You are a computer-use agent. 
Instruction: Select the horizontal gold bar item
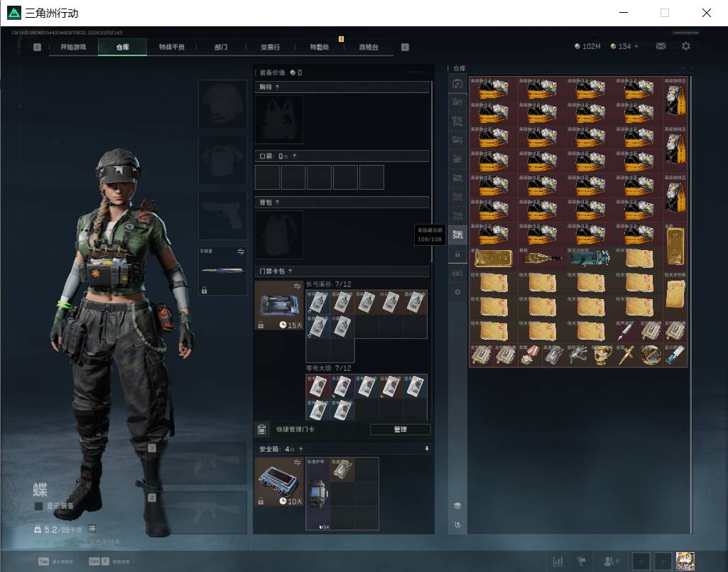coord(493,259)
